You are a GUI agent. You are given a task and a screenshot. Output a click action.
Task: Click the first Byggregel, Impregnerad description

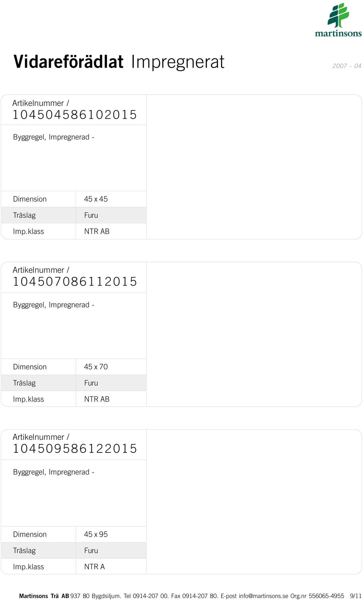[53, 137]
